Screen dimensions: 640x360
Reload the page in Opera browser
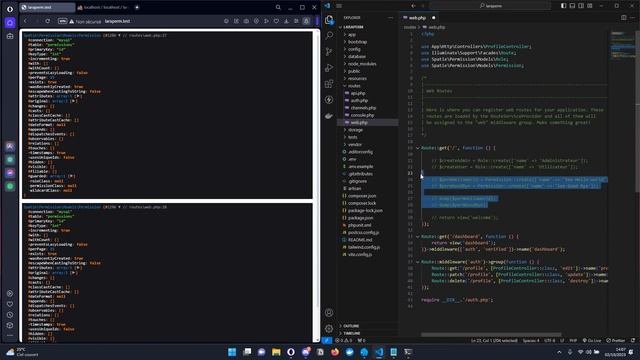pyautogui.click(x=47, y=21)
